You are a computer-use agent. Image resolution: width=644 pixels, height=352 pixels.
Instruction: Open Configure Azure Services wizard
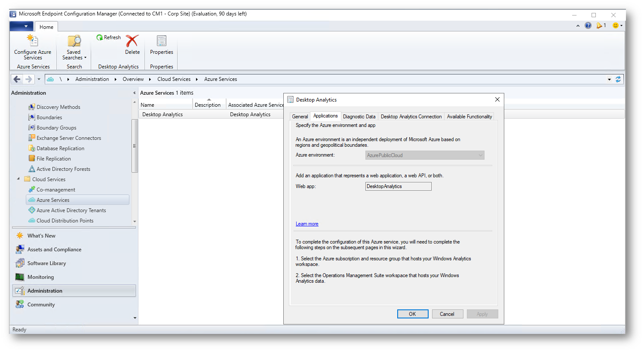[33, 47]
